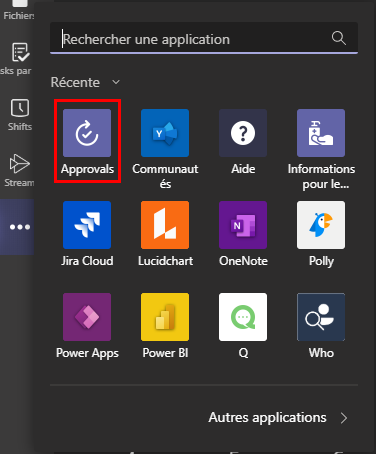Launch the Jira Cloud app
Viewport: 376px width, 454px height.
tap(87, 225)
